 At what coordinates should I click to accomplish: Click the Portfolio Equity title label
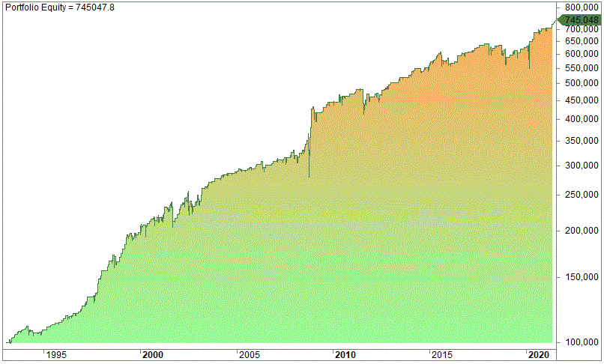(x=58, y=6)
